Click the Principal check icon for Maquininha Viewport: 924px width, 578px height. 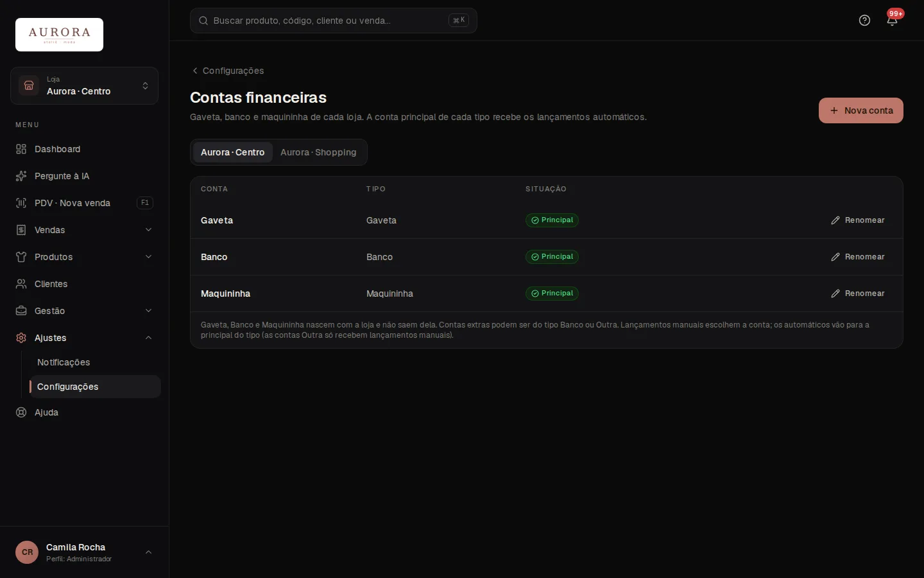pyautogui.click(x=535, y=293)
